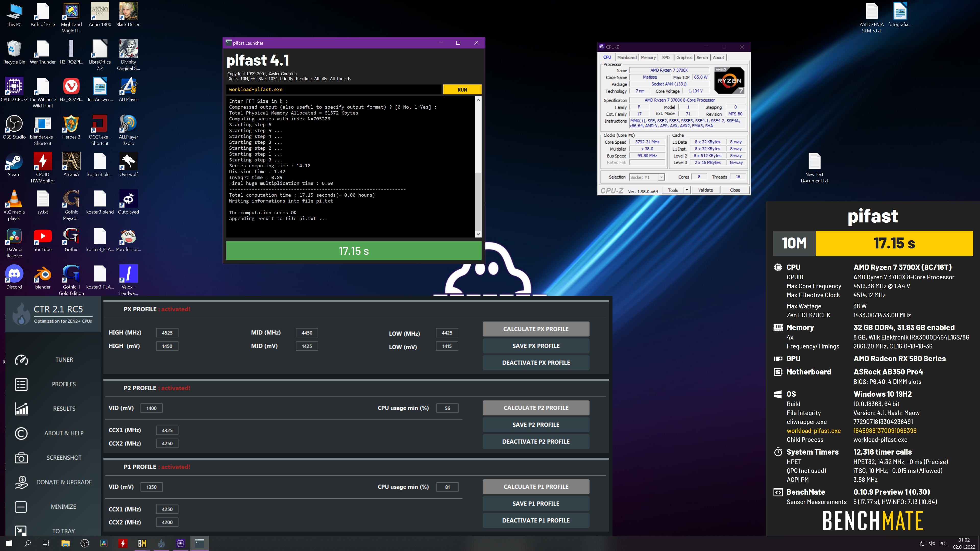Select the DaVinci Resolve desktop icon

pyautogui.click(x=14, y=243)
